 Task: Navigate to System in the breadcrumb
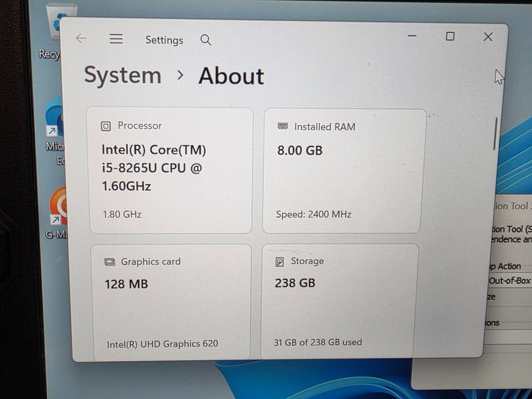(123, 75)
